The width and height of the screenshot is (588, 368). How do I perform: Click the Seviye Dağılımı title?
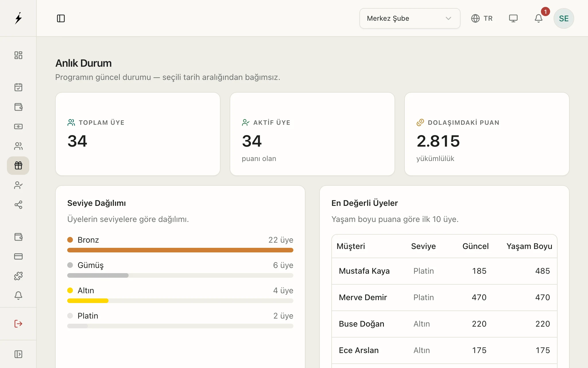click(x=96, y=203)
